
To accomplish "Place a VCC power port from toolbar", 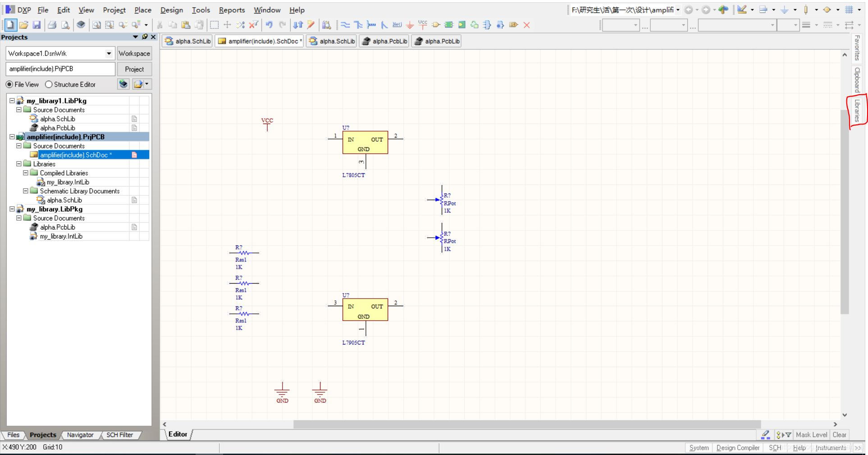I will pyautogui.click(x=423, y=25).
